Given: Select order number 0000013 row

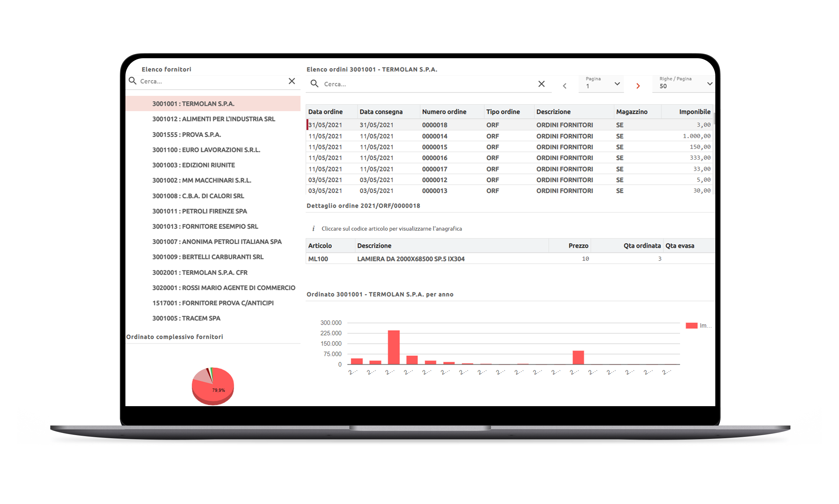Looking at the screenshot, I should pyautogui.click(x=509, y=191).
